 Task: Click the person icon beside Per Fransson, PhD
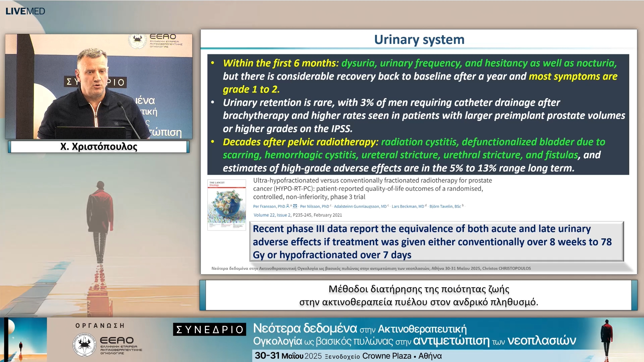288,206
